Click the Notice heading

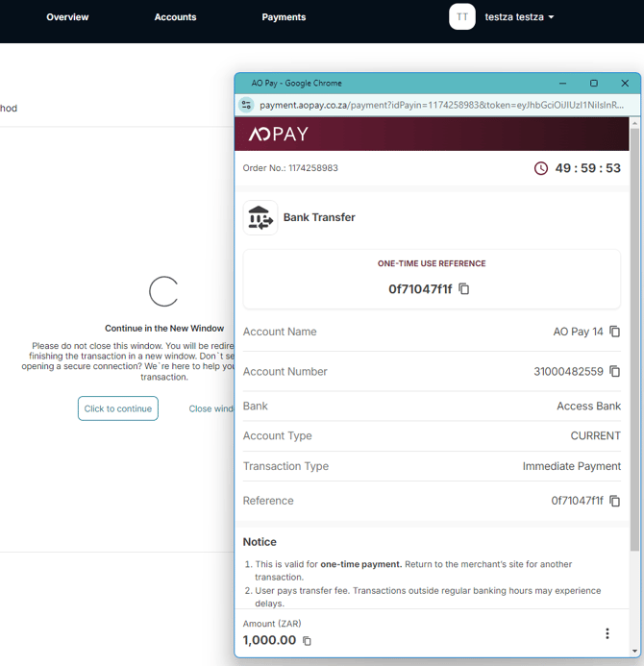(260, 542)
